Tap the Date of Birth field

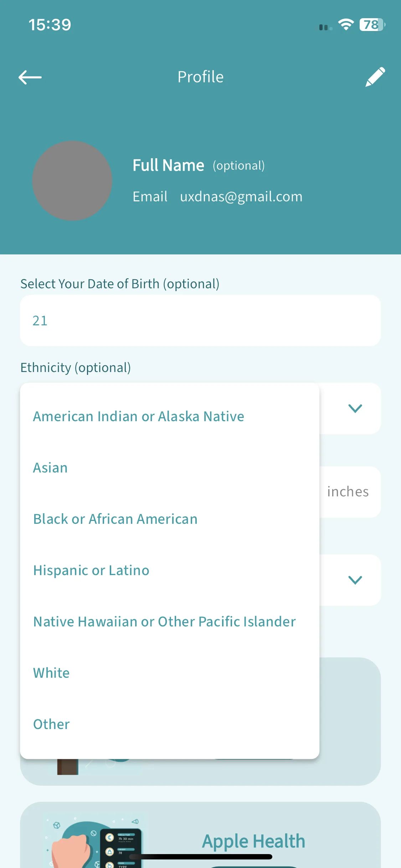click(200, 320)
